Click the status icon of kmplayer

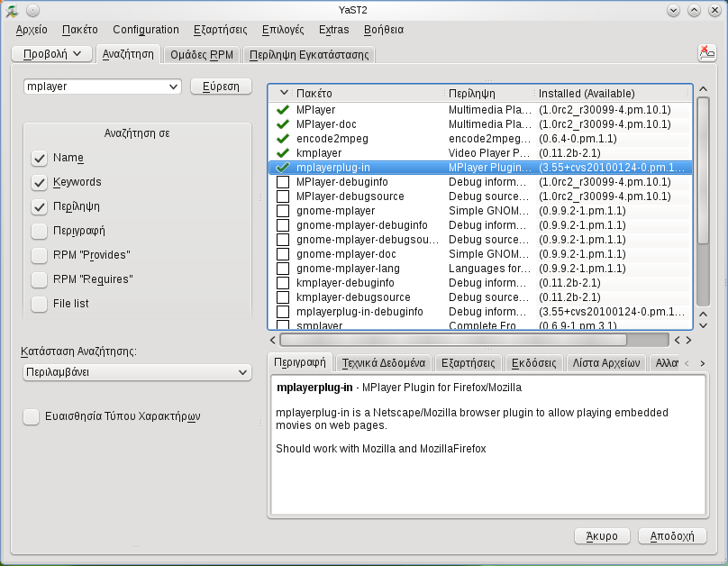click(x=283, y=153)
